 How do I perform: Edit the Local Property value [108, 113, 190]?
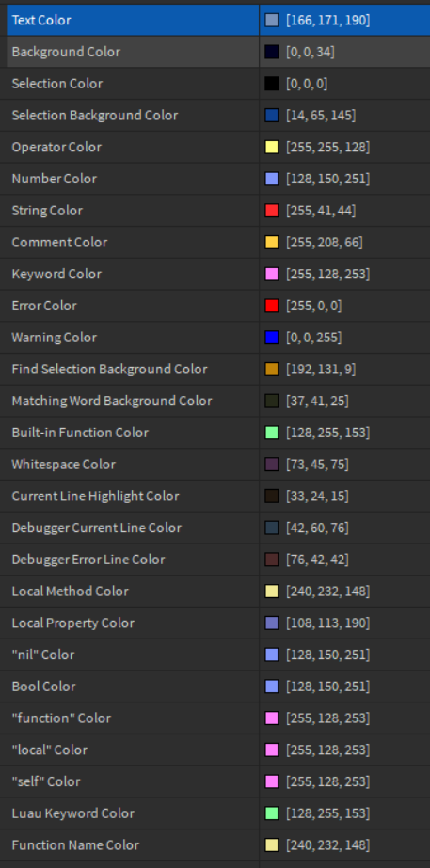[328, 623]
